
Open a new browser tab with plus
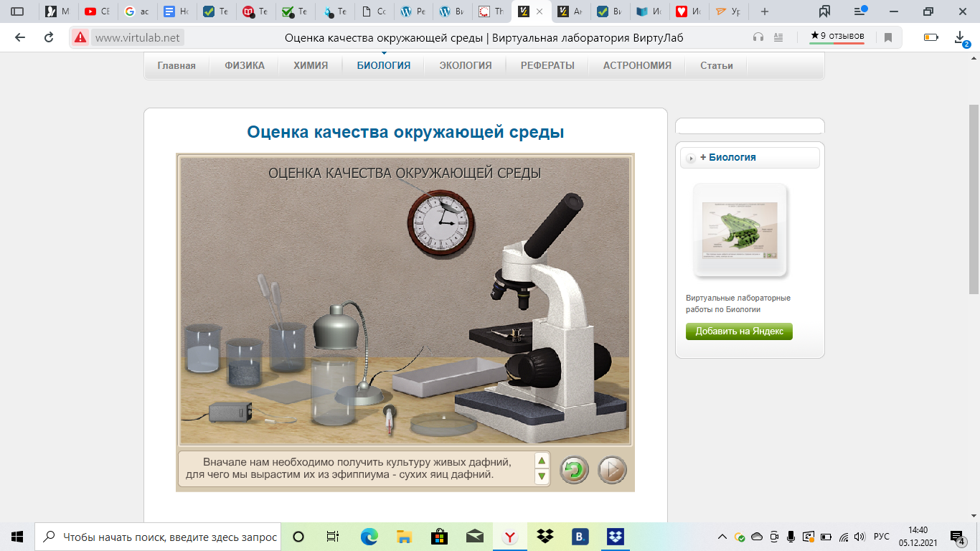point(765,11)
